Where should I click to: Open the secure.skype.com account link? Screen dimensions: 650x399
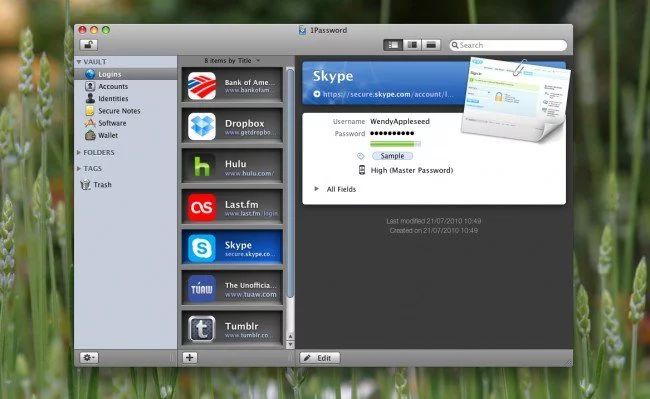pyautogui.click(x=388, y=94)
